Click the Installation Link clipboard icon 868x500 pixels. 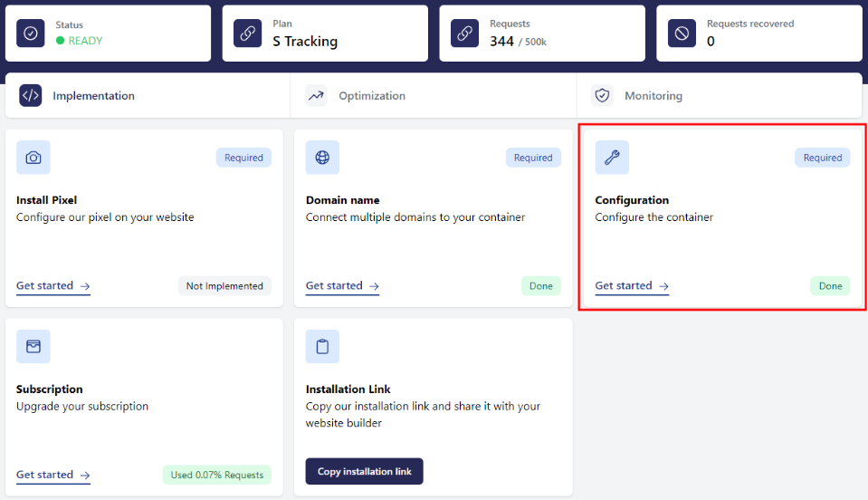coord(322,346)
